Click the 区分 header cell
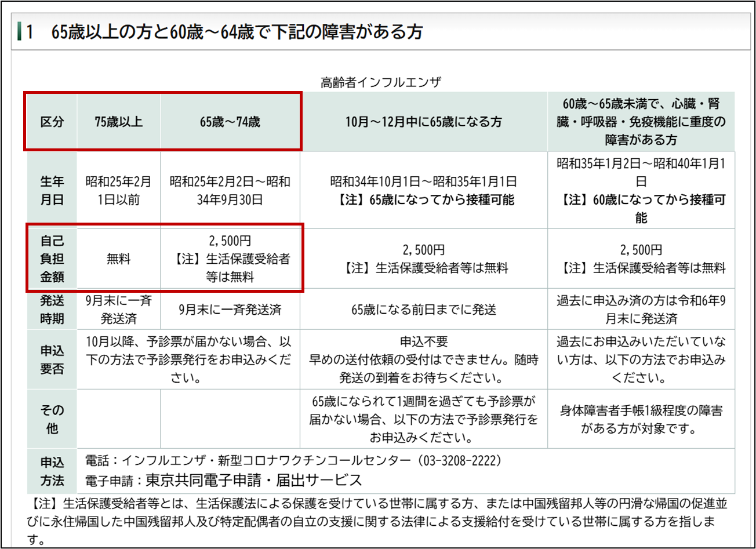This screenshot has height=549, width=756. (x=52, y=122)
